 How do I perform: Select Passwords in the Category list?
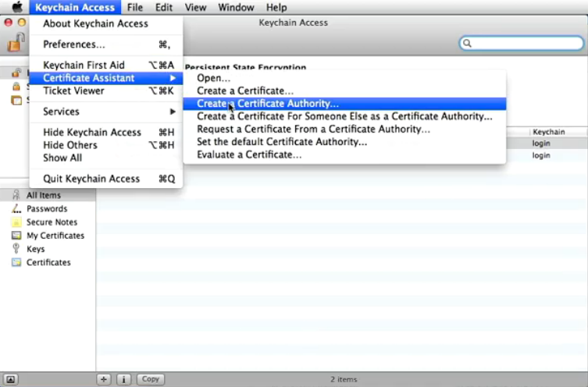pos(48,208)
